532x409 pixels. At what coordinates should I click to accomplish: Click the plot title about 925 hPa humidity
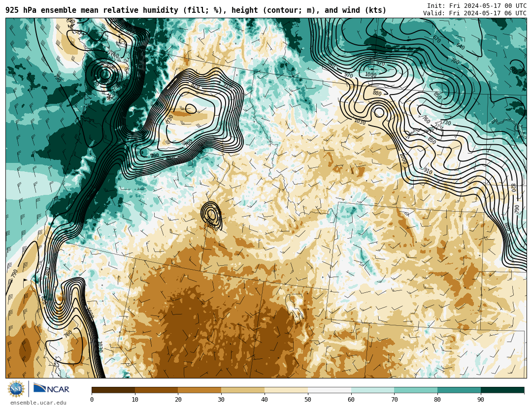(196, 10)
